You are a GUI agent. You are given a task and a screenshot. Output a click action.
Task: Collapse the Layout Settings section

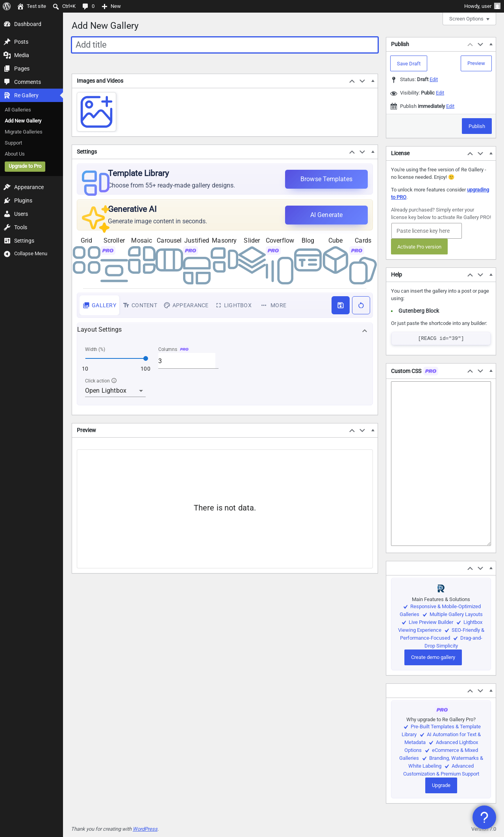click(365, 331)
